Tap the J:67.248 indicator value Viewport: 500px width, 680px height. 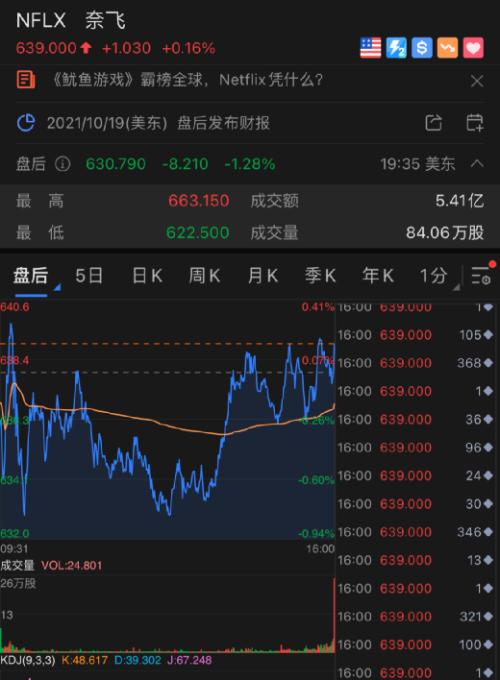click(x=189, y=660)
